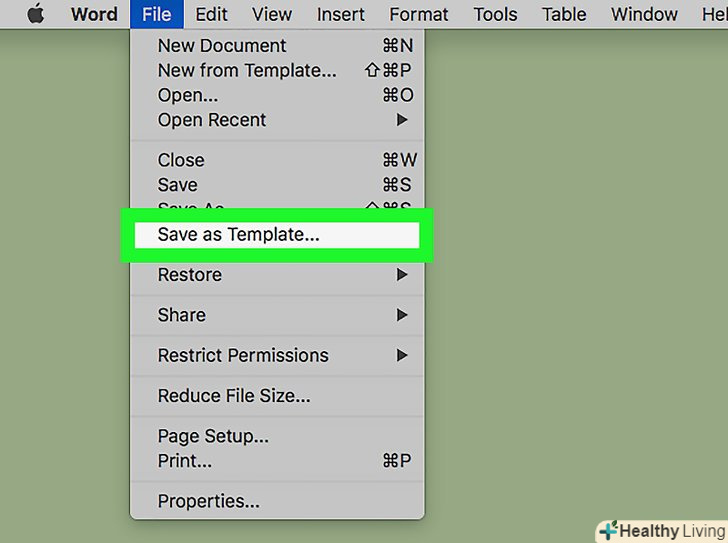The width and height of the screenshot is (728, 543).
Task: Expand the Restrict Permissions submenu arrow
Action: tap(402, 355)
